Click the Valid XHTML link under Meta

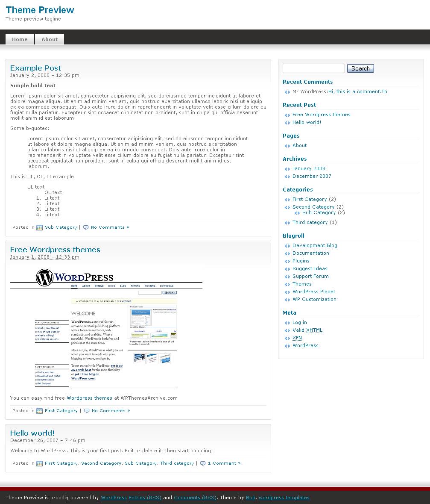tap(307, 330)
